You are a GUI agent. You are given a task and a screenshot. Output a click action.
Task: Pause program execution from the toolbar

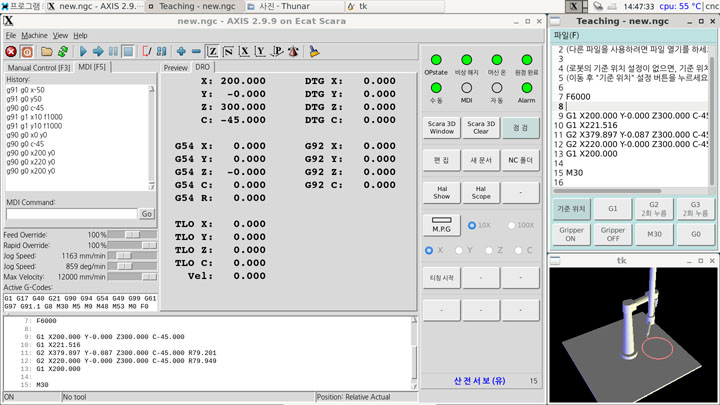click(113, 52)
